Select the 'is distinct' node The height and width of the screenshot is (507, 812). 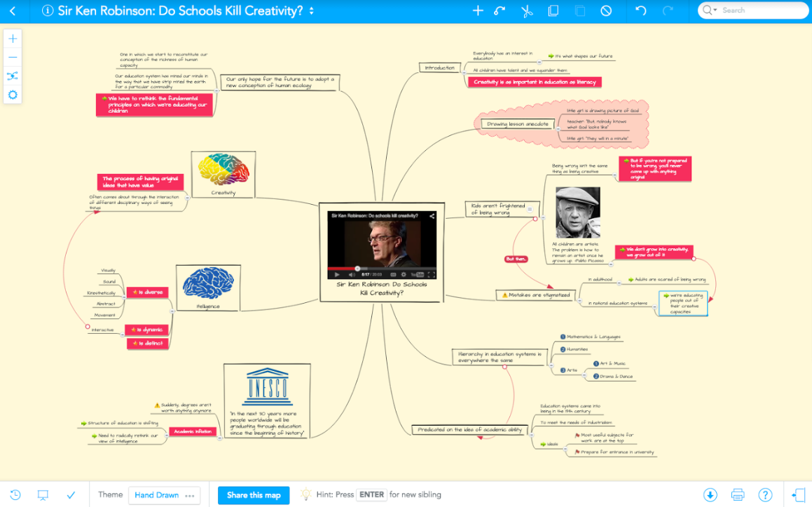click(x=148, y=343)
